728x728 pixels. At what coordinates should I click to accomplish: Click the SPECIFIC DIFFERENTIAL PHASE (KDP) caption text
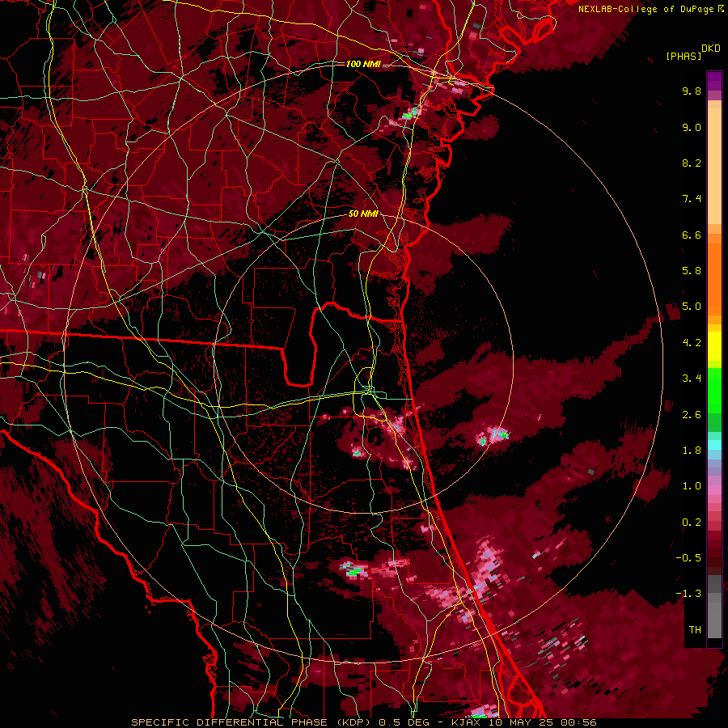(x=251, y=722)
